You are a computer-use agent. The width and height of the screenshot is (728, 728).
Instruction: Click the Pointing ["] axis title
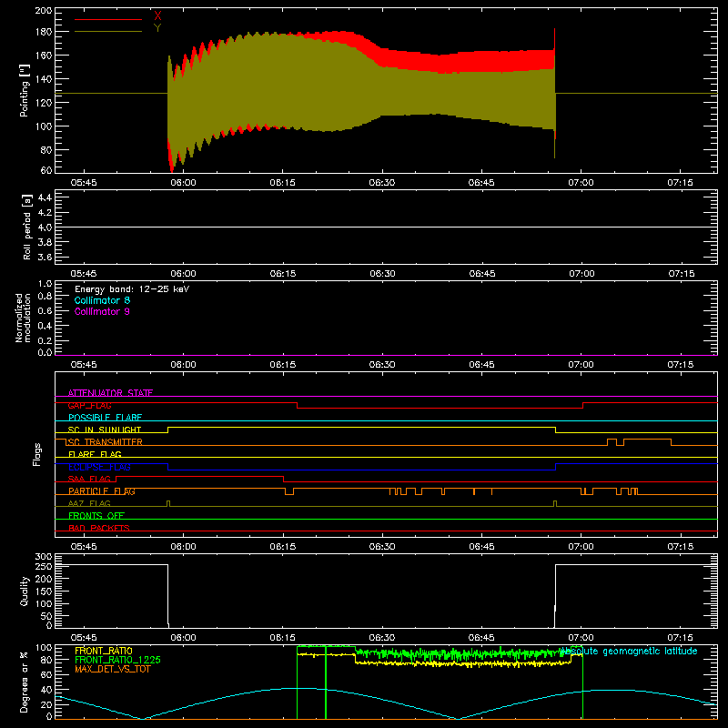coord(25,90)
